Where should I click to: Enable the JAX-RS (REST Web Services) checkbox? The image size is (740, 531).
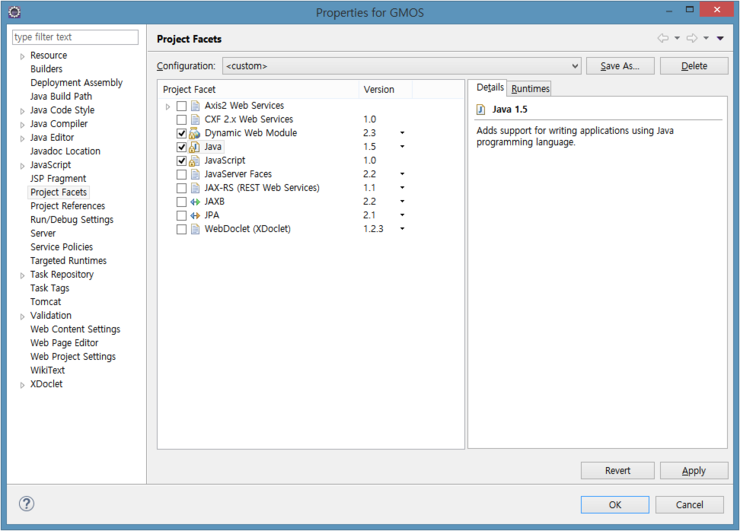click(181, 188)
